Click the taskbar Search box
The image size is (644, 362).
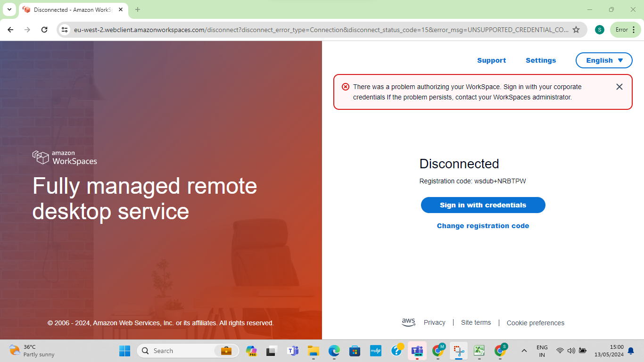188,351
